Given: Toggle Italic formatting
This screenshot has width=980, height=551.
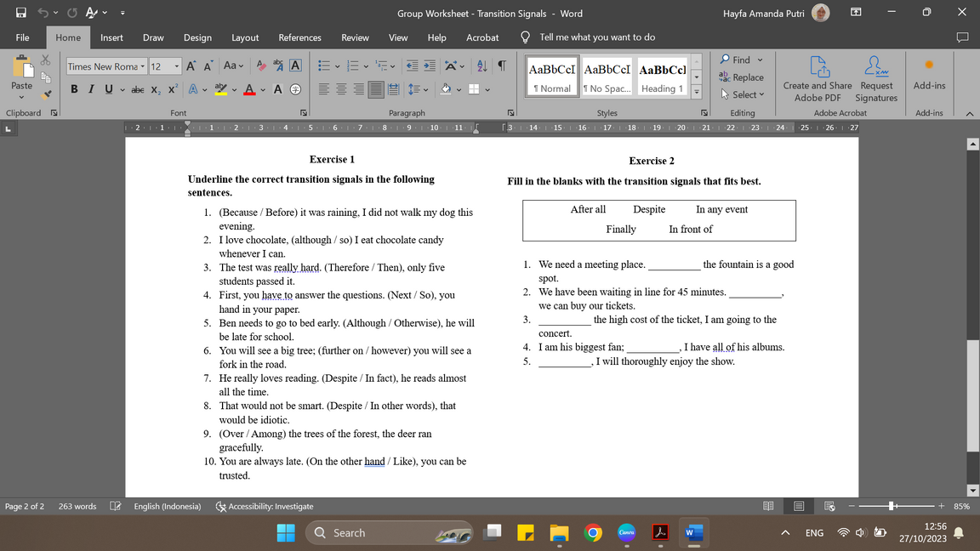Looking at the screenshot, I should click(x=91, y=89).
